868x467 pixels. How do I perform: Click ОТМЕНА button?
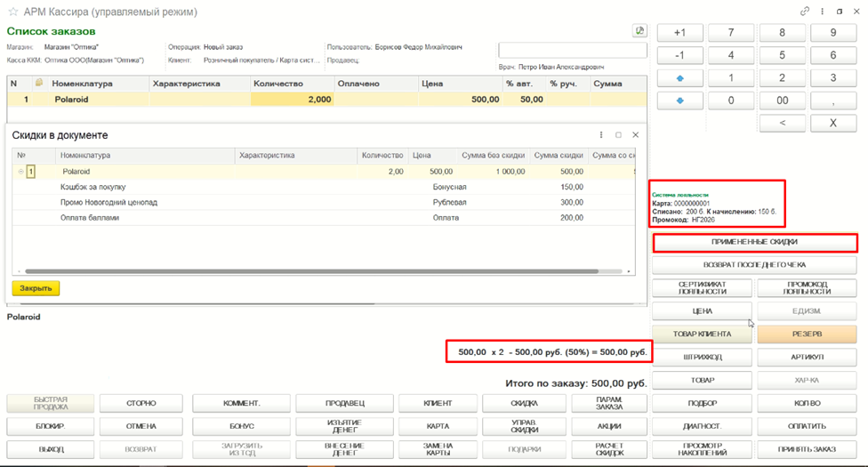[x=141, y=427]
